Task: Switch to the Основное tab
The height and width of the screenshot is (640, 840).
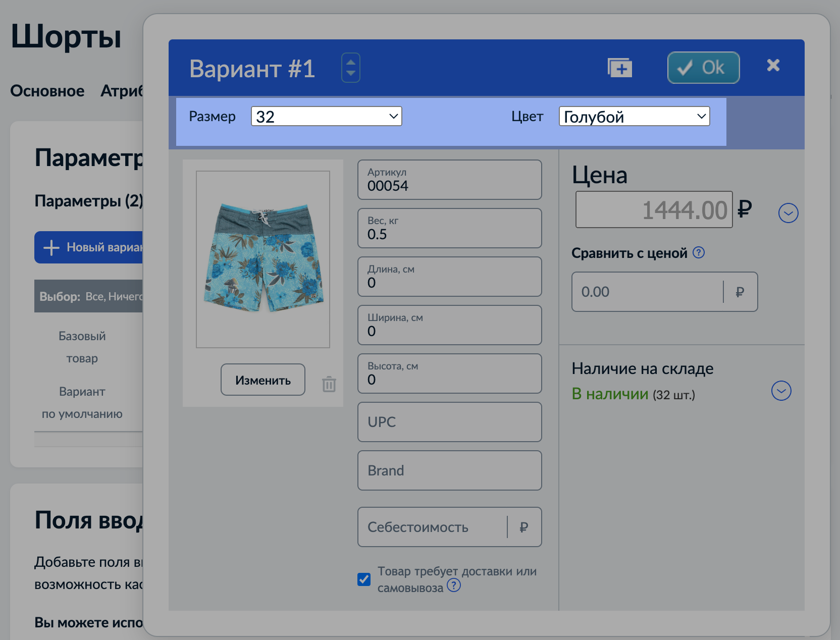Action: [x=47, y=91]
